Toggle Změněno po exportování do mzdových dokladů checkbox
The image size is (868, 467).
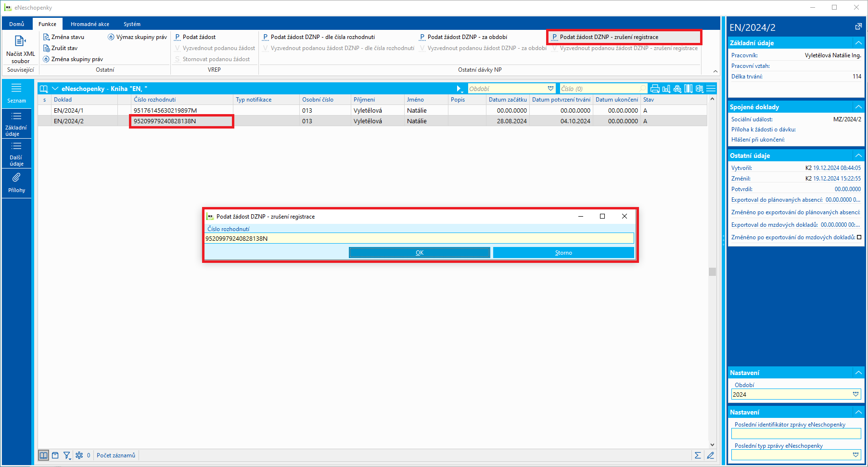[859, 237]
